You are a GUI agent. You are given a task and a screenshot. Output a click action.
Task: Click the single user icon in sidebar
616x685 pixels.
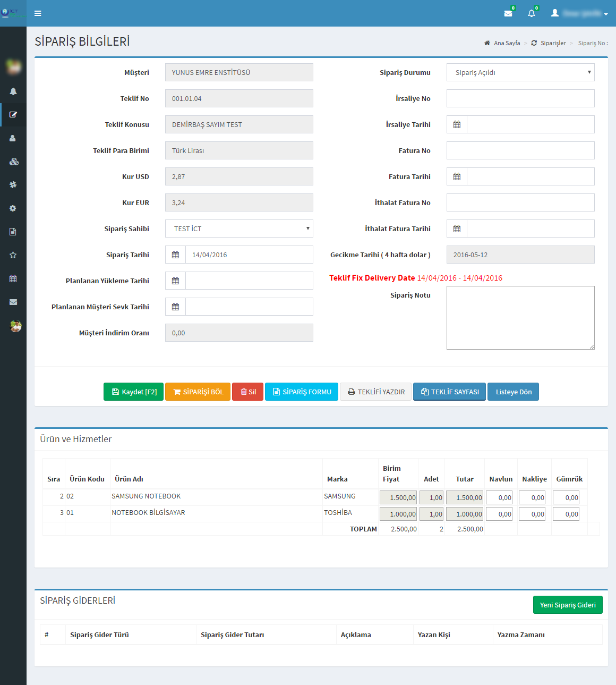13,138
